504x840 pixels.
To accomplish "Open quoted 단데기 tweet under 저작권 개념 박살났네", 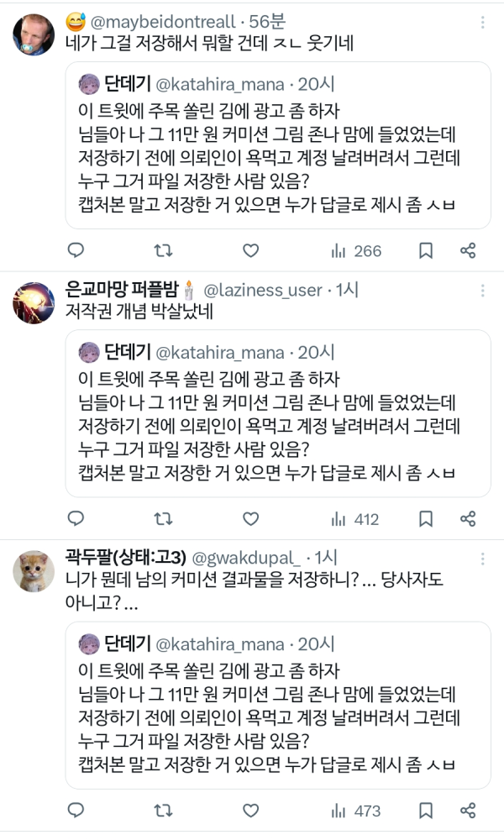I will [x=278, y=413].
